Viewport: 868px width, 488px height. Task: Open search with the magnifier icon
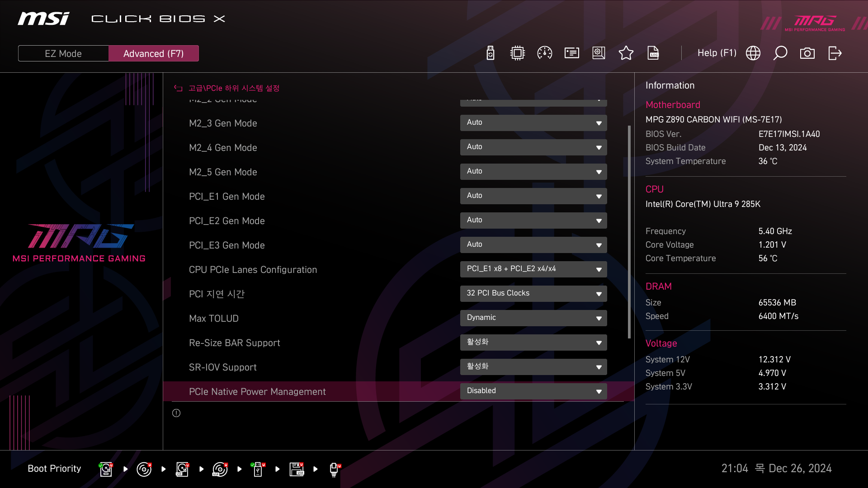click(x=780, y=53)
